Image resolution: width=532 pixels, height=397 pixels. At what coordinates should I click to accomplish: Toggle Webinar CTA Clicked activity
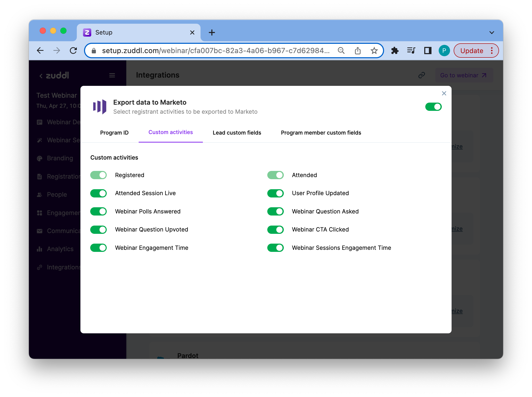point(275,229)
